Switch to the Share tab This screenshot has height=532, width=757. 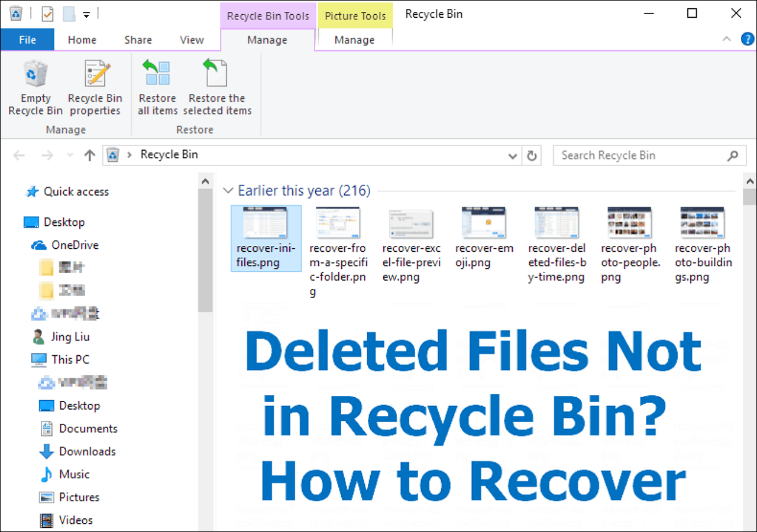138,40
